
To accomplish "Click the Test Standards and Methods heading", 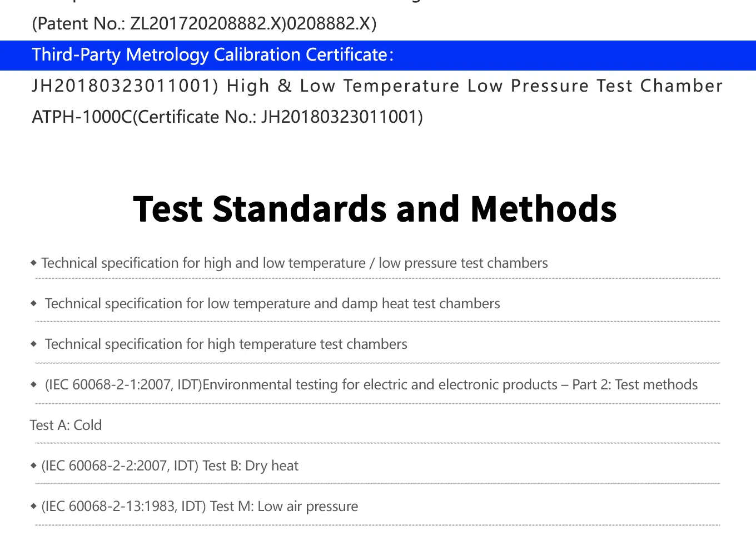I will pos(375,209).
